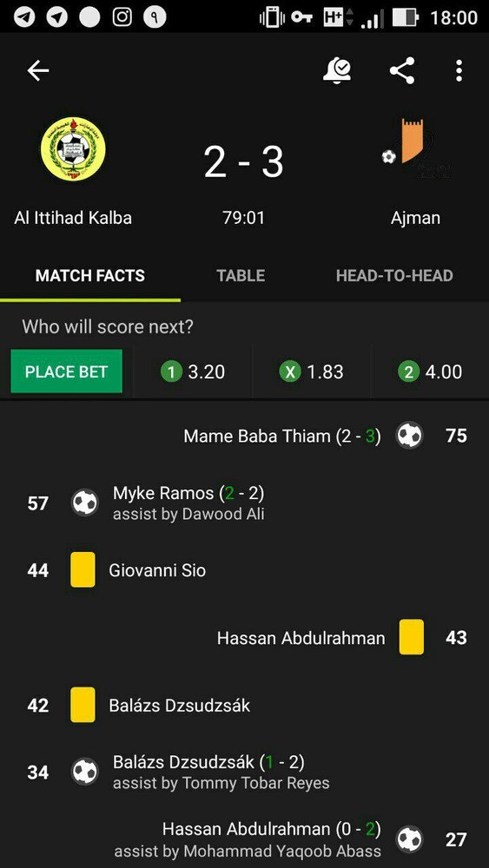Select the X odds 1.83 option
This screenshot has height=868, width=489.
312,372
